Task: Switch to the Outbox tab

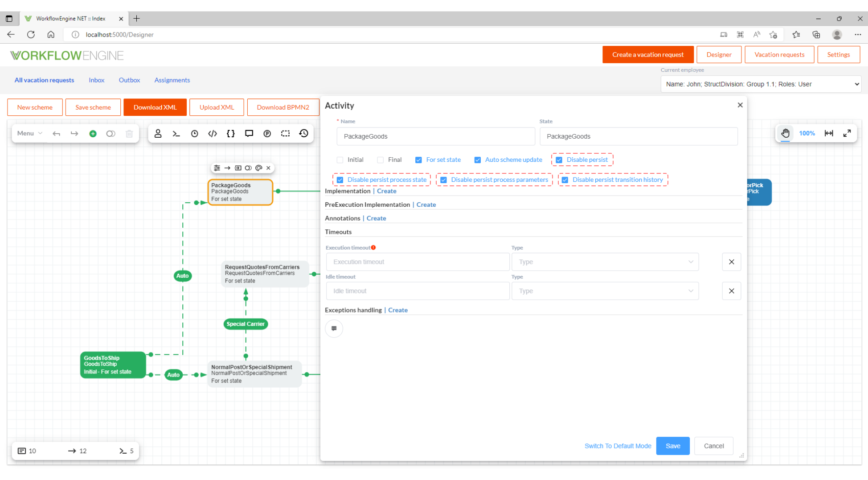Action: pos(129,80)
